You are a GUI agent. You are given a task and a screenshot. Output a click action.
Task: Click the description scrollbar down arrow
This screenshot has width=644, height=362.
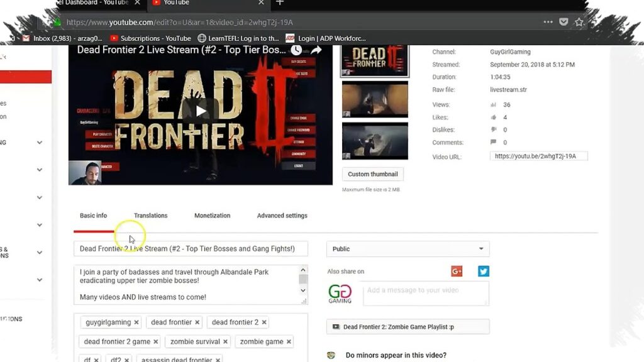click(303, 290)
